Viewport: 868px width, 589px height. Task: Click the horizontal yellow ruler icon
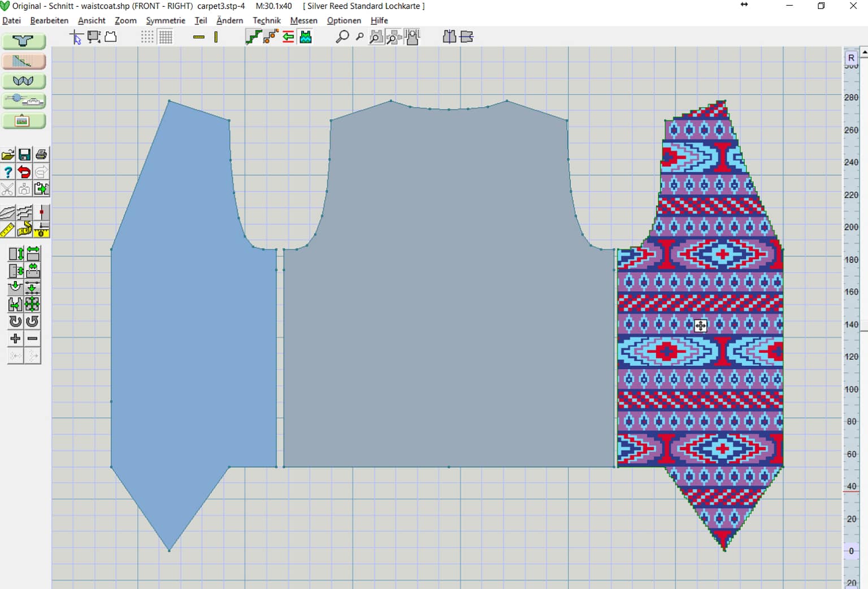(x=199, y=37)
